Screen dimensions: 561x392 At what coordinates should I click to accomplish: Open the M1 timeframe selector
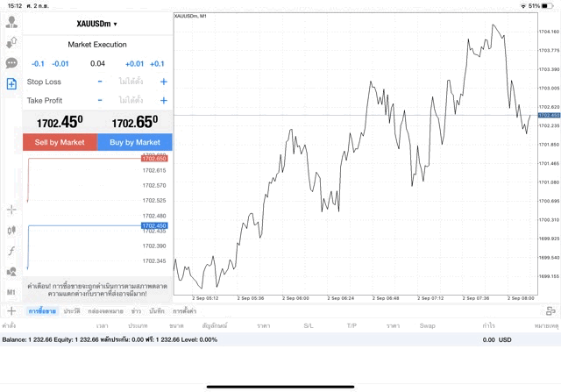coord(11,292)
